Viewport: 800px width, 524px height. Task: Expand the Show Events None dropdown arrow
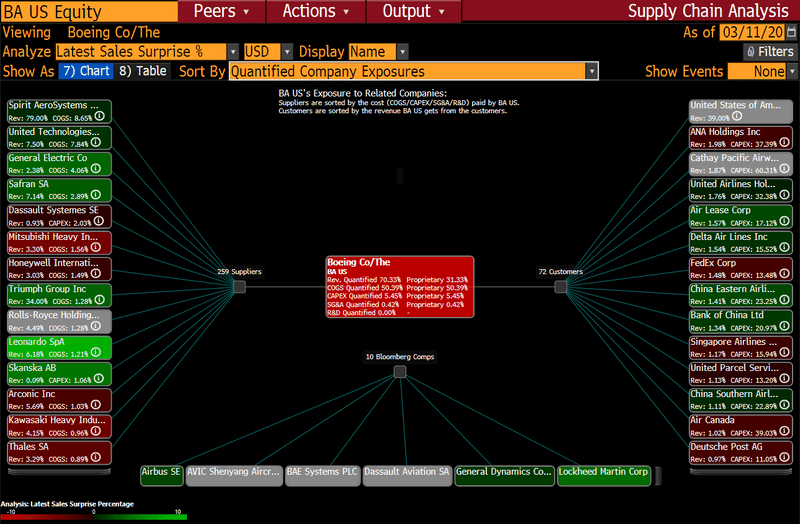[792, 71]
